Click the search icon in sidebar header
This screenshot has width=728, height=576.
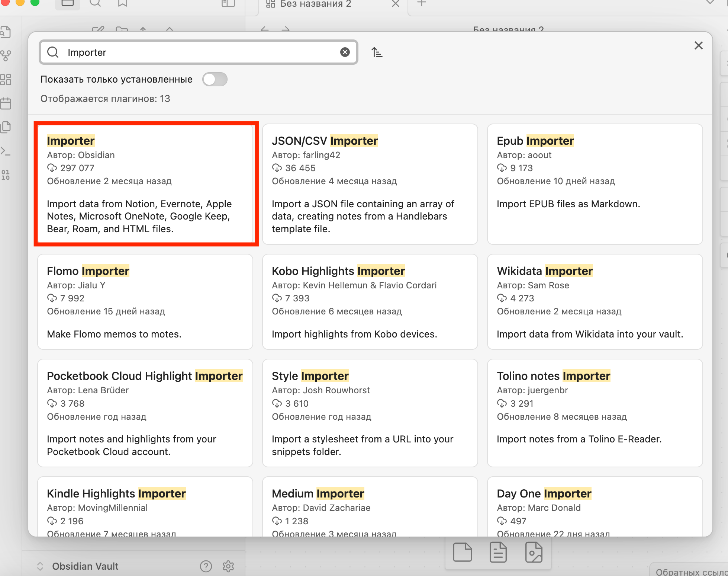(x=95, y=3)
